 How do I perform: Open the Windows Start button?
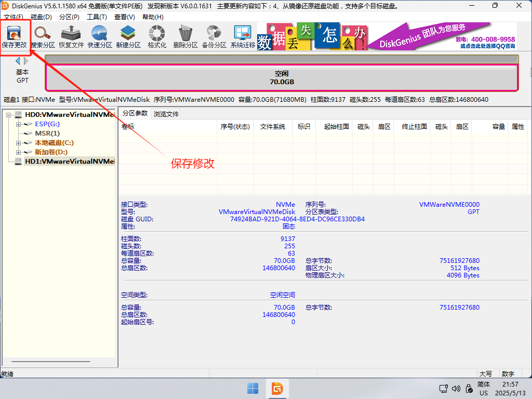(x=252, y=389)
